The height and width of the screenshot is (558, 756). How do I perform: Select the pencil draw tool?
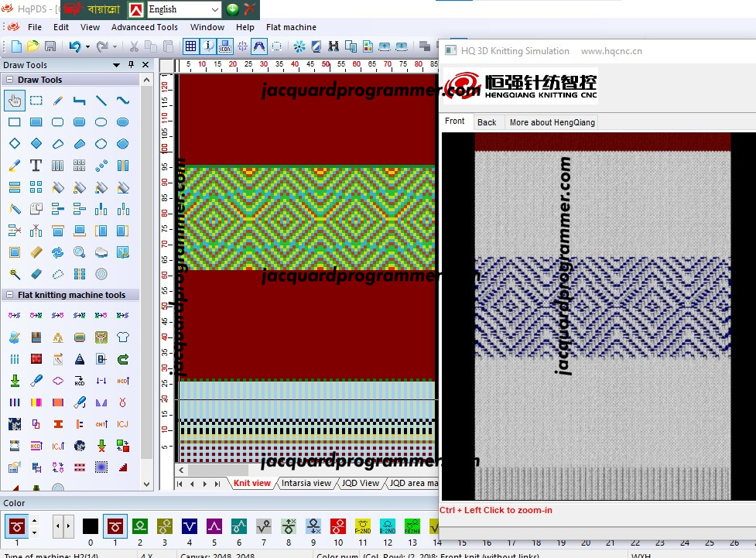click(x=58, y=101)
